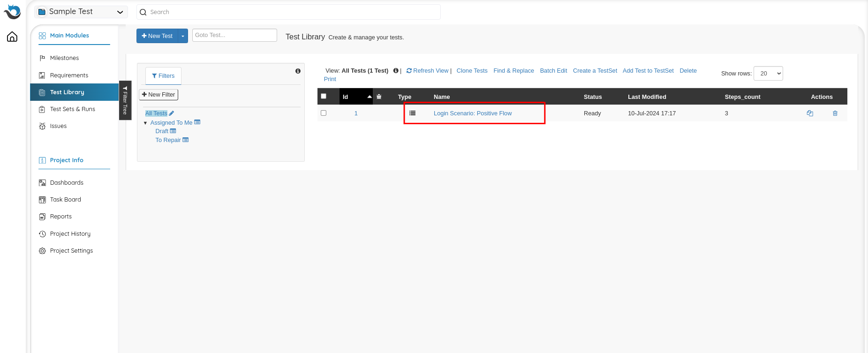Click the edit pencil beside All Tests
Screen dimensions: 868x353
[x=172, y=113]
